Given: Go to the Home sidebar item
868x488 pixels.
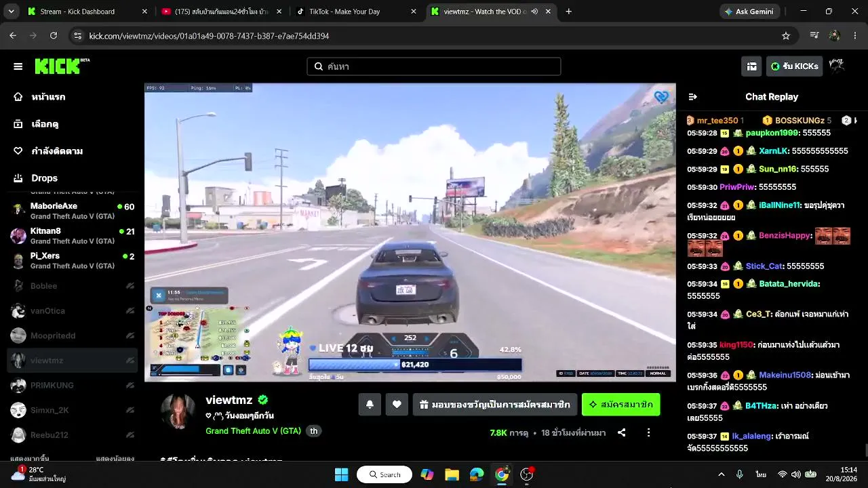Looking at the screenshot, I should pos(48,97).
